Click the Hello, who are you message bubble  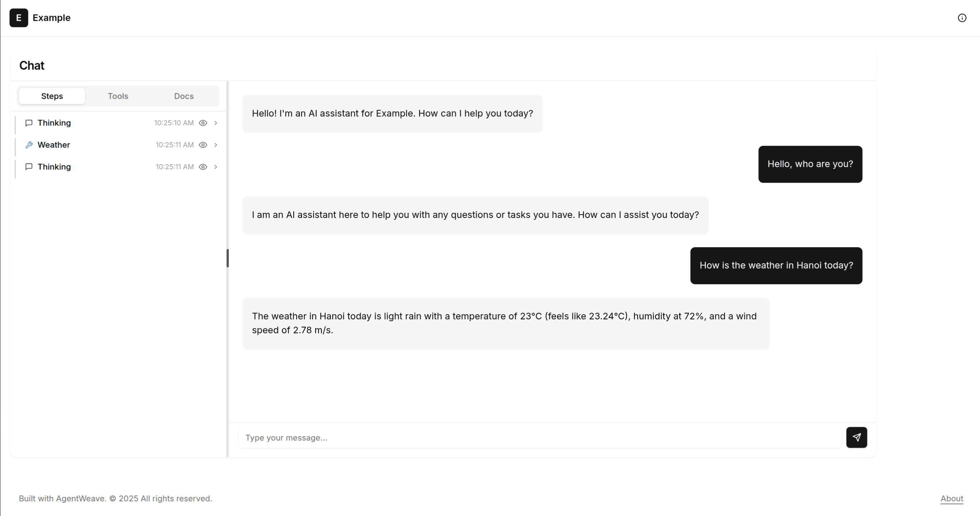click(810, 164)
